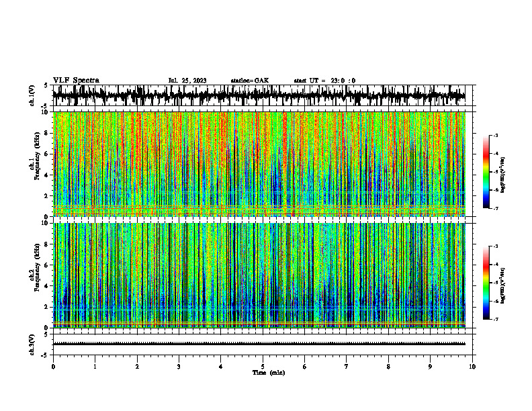This screenshot has width=532, height=411.
Task: Click the upper ch.1 color scale bar
Action: [486, 172]
